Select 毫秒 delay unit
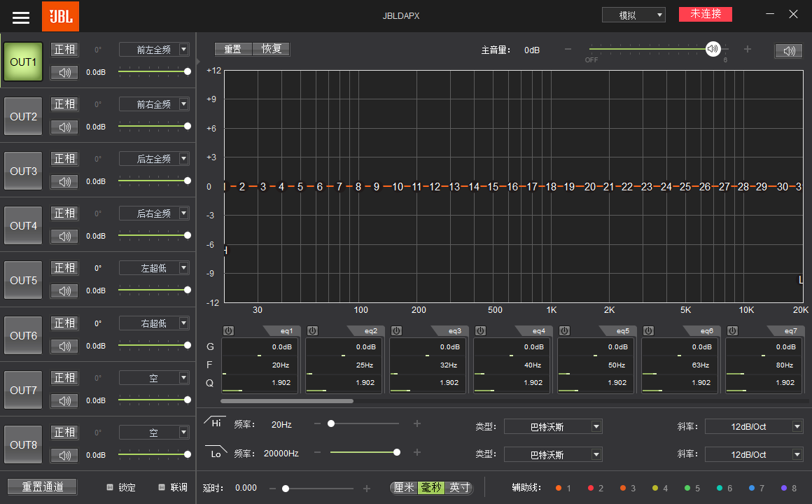The height and width of the screenshot is (504, 812). [431, 487]
